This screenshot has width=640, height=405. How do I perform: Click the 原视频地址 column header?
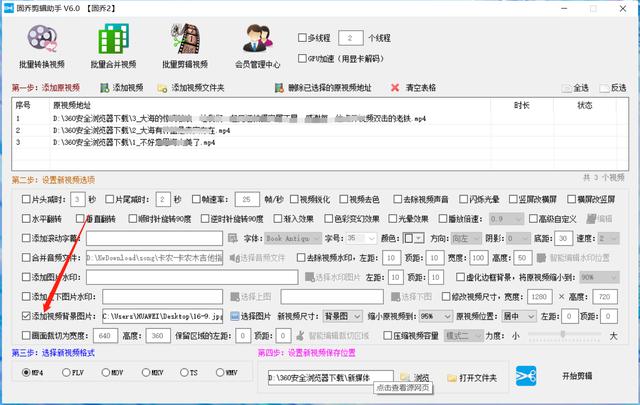point(72,105)
